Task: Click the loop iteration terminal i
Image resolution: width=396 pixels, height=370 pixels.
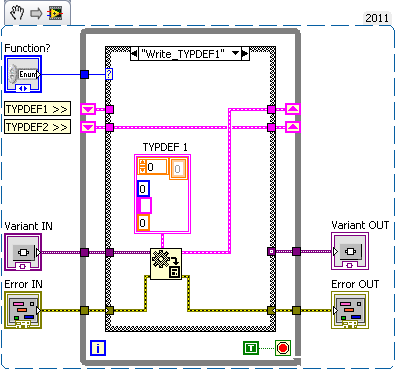Action: 98,348
